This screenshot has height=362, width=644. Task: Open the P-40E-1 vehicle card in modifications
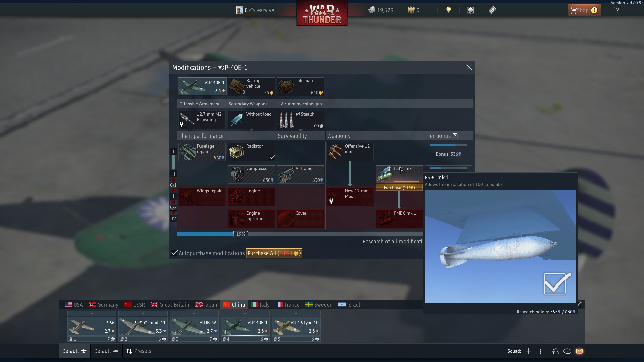[x=202, y=86]
